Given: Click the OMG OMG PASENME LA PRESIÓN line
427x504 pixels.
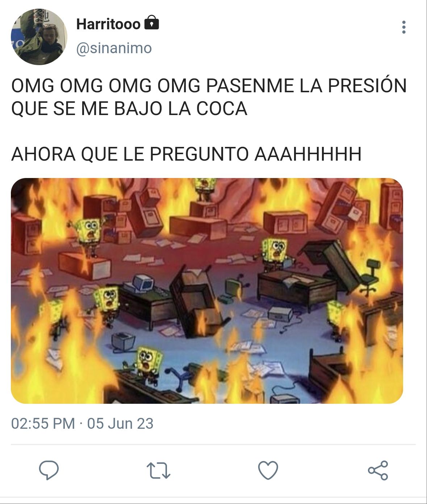Looking at the screenshot, I should click(x=209, y=86).
